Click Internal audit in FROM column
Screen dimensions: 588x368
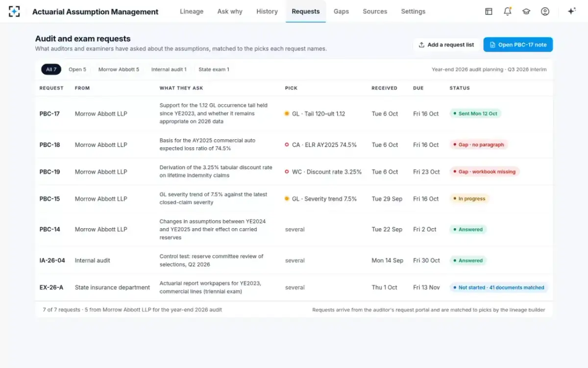tap(93, 261)
